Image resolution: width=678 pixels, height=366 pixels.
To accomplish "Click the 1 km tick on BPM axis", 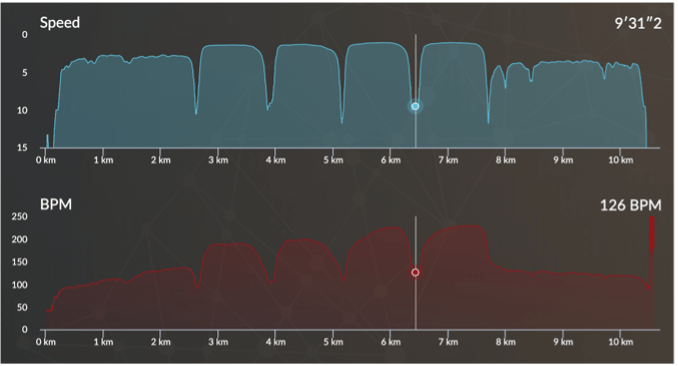I will [x=103, y=342].
